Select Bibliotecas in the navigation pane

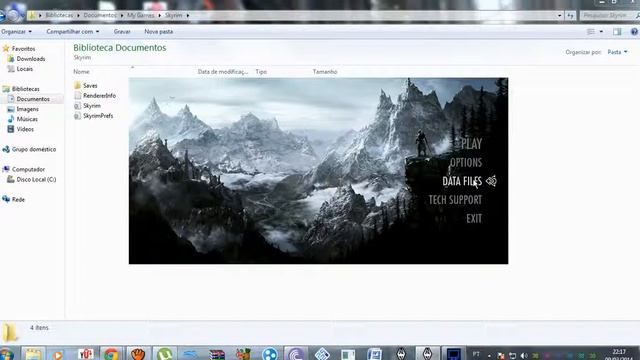tap(21, 89)
